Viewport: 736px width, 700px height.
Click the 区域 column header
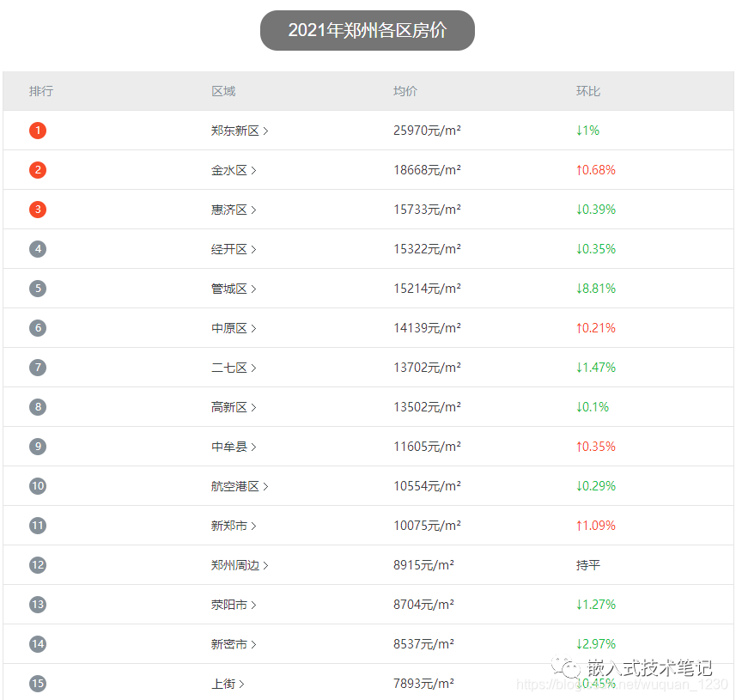point(223,91)
